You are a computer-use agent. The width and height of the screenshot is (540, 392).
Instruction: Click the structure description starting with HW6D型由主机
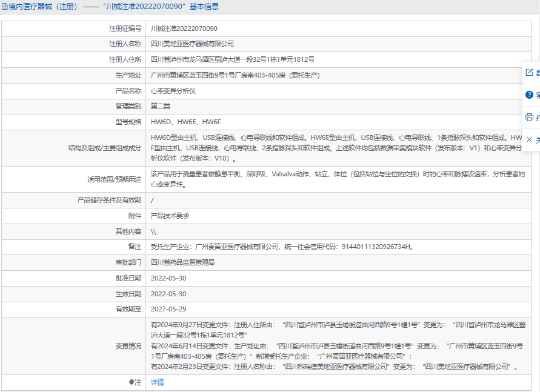337,148
